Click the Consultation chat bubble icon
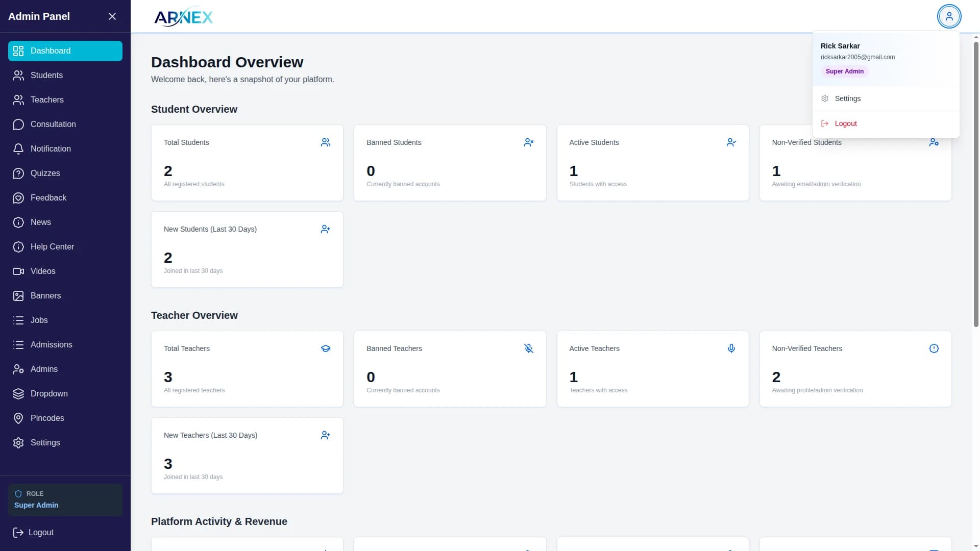This screenshot has width=980, height=551. tap(18, 124)
